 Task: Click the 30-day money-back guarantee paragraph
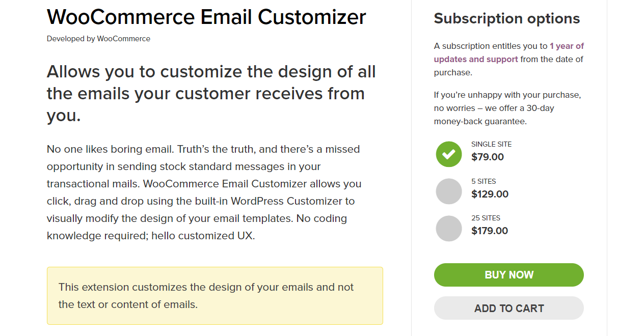pyautogui.click(x=507, y=108)
